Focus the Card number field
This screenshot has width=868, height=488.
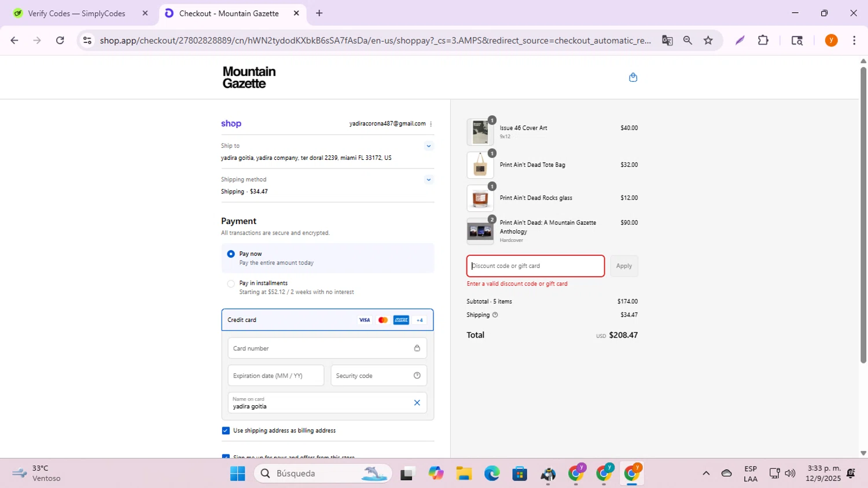click(x=328, y=348)
